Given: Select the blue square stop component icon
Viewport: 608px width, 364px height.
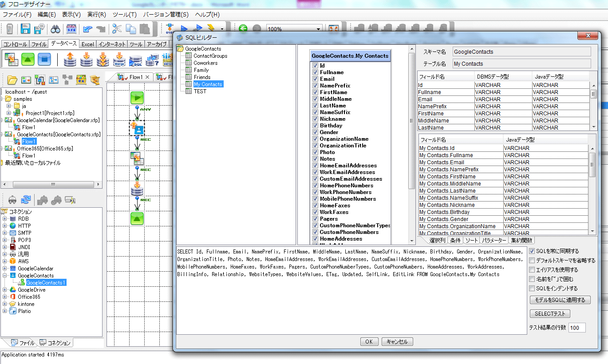Looking at the screenshot, I should pyautogui.click(x=44, y=59).
